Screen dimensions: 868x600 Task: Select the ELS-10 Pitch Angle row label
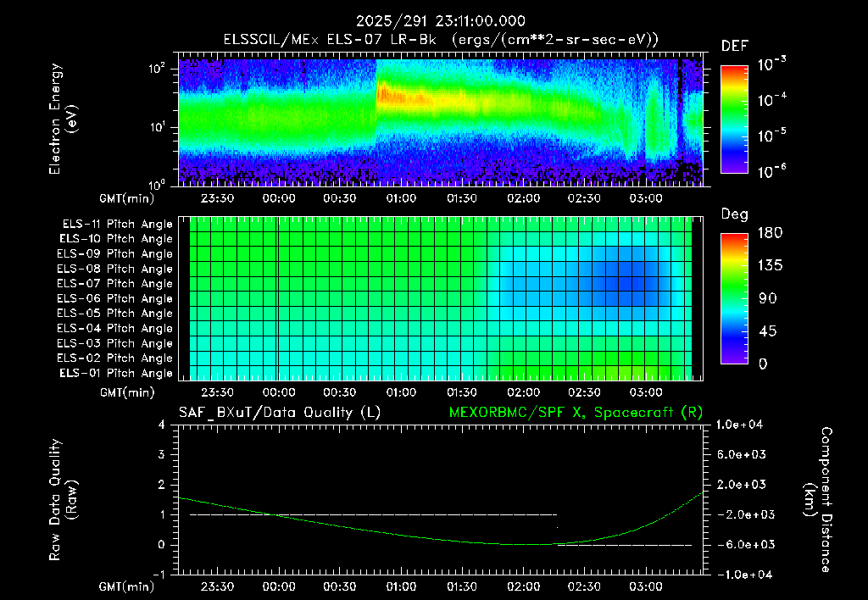[x=116, y=239]
